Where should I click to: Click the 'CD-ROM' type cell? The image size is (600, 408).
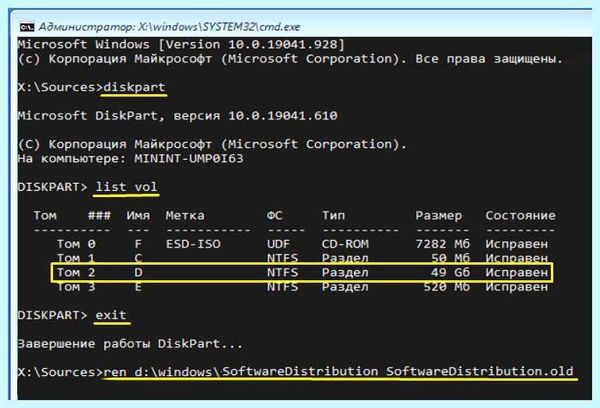click(345, 244)
